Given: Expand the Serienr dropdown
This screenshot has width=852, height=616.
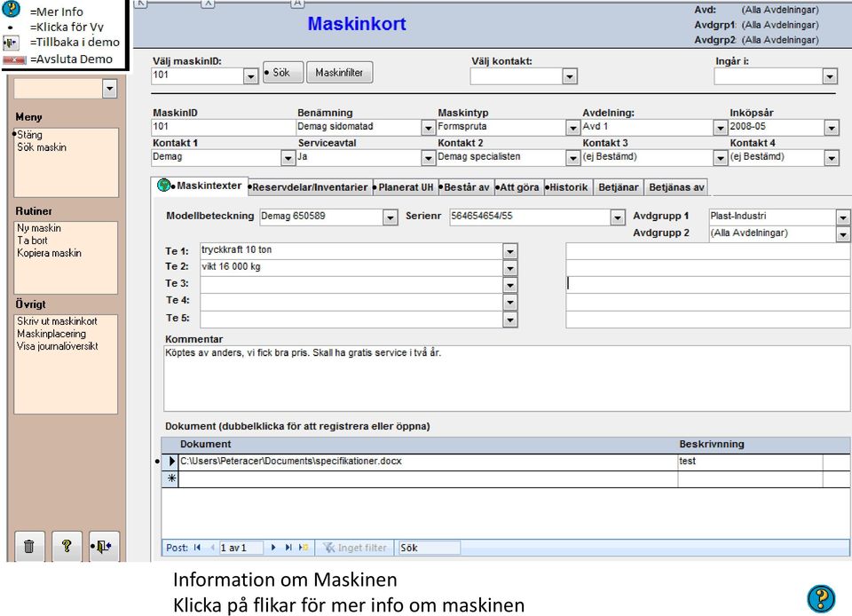Looking at the screenshot, I should point(618,217).
